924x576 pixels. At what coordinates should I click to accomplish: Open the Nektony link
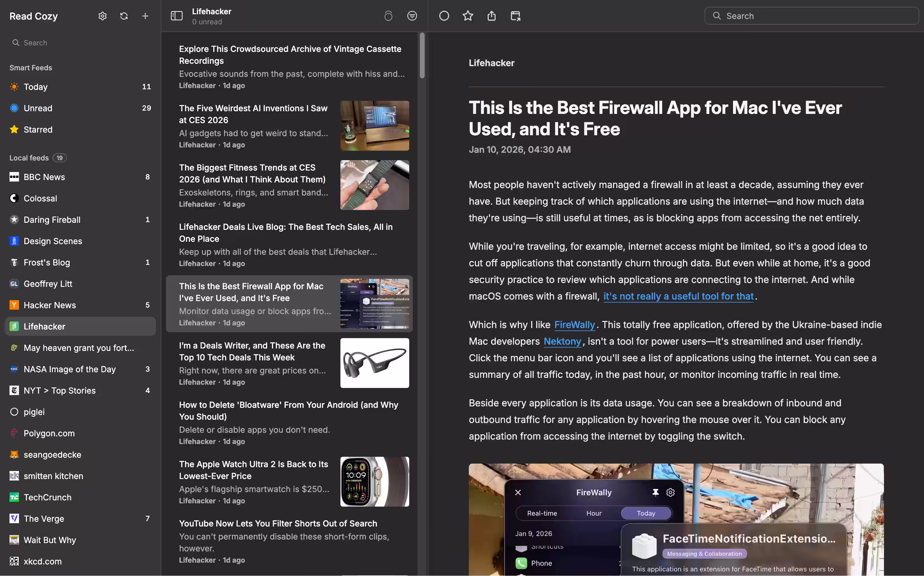coord(562,342)
